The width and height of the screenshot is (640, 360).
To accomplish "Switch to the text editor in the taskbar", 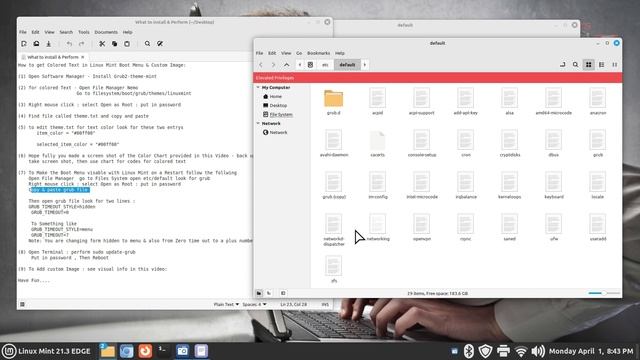I will point(201,351).
